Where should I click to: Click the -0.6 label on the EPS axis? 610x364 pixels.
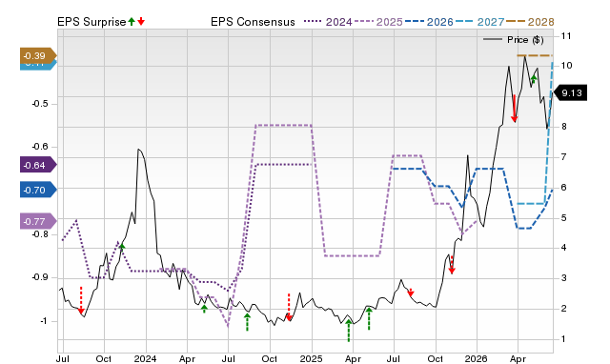pos(40,147)
